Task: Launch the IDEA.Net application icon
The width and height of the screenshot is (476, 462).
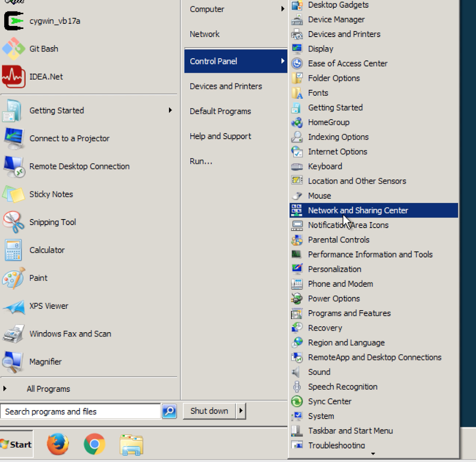Action: coord(14,77)
